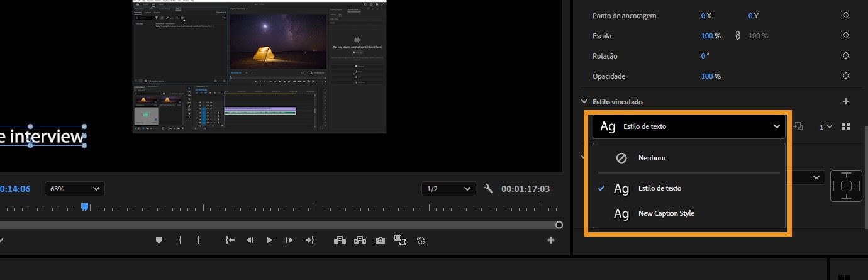Click the Extract icon

pos(360,240)
